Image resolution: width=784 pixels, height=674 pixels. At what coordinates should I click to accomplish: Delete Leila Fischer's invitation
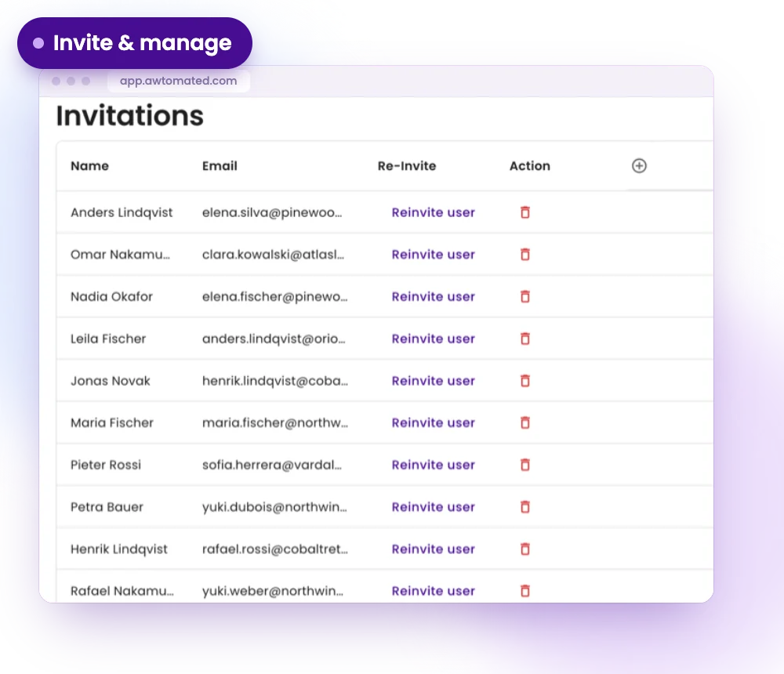pyautogui.click(x=525, y=339)
